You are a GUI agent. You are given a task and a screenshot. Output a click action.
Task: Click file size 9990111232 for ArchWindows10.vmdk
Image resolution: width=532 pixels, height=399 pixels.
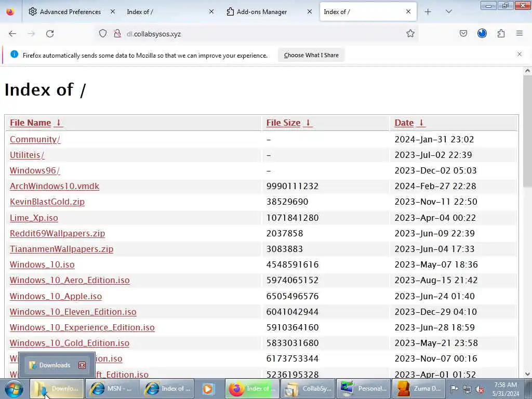click(292, 187)
